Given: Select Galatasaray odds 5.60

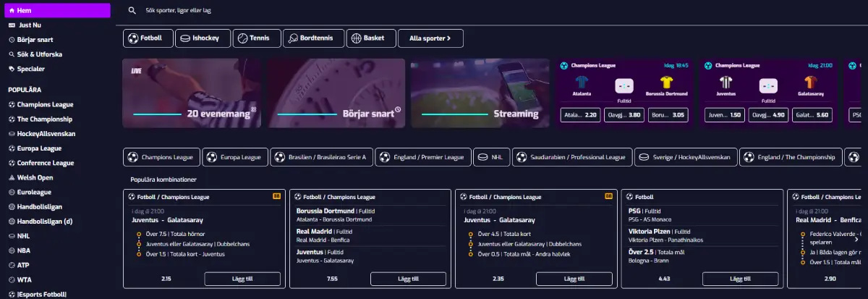Looking at the screenshot, I should point(811,115).
